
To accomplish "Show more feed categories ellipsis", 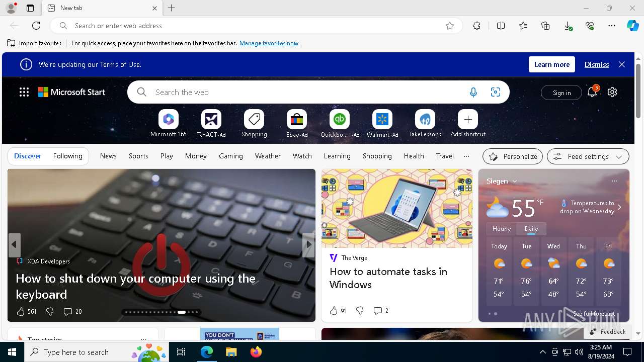I will (x=466, y=156).
